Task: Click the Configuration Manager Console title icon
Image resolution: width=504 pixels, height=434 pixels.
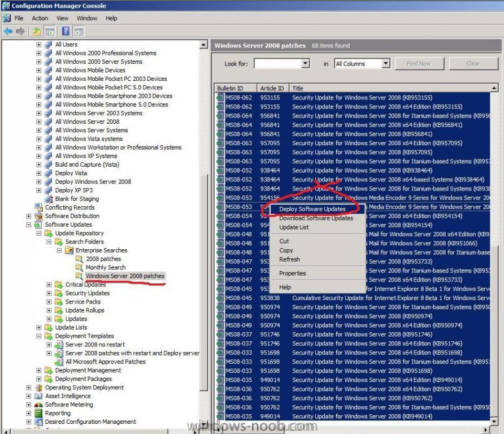Action: [x=6, y=6]
